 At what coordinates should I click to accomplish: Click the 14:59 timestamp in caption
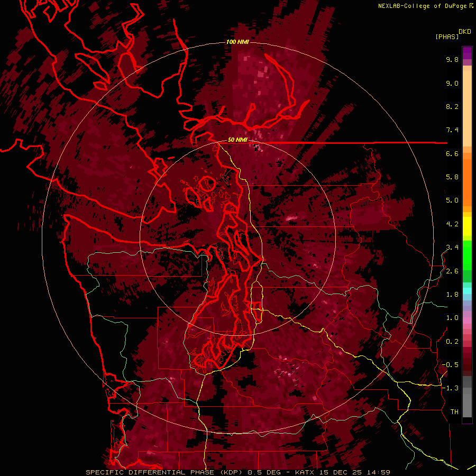click(x=378, y=472)
